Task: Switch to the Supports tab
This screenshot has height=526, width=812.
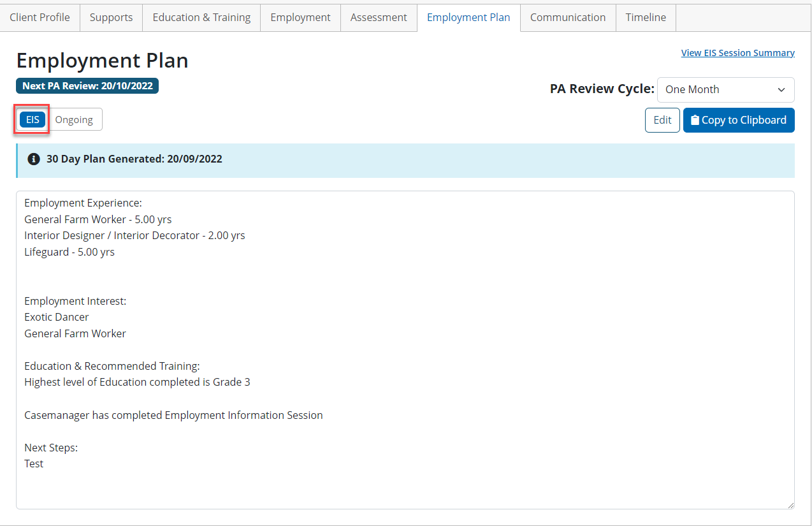Action: tap(111, 18)
